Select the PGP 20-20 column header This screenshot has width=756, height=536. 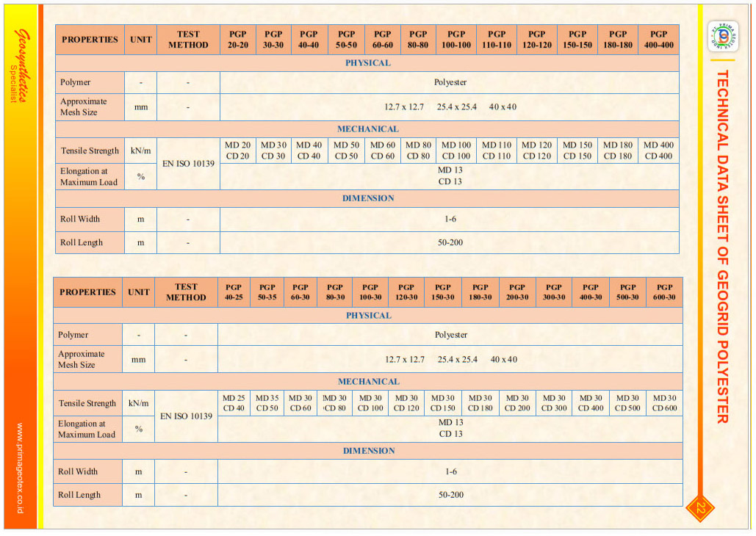238,40
